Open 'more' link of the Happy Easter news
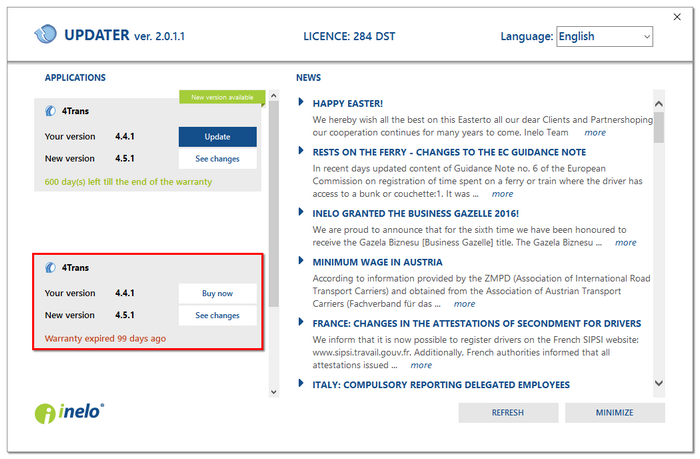The height and width of the screenshot is (459, 700). tap(595, 133)
